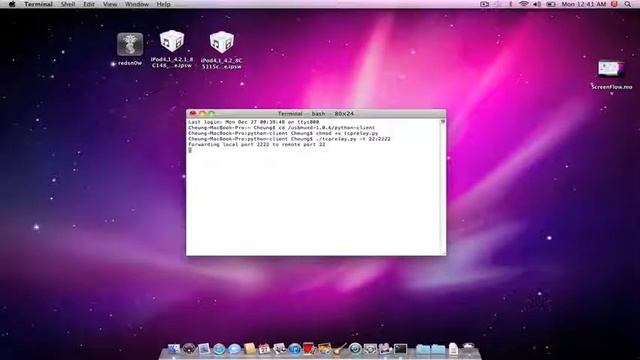Open the second blue folder stack in Dock

[x=438, y=349]
